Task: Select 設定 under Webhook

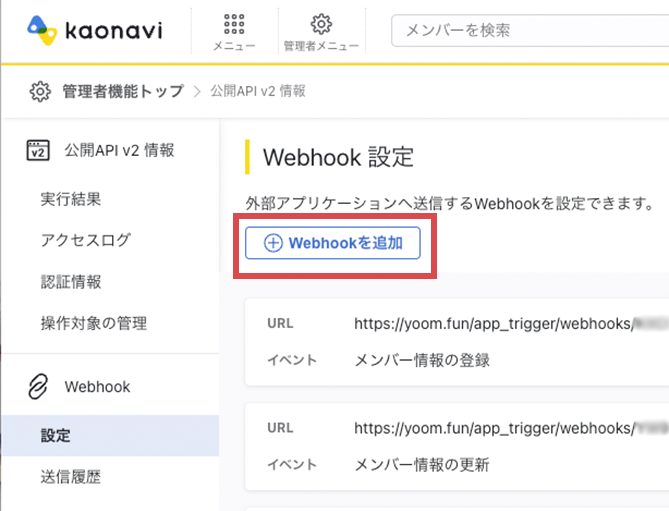Action: pos(110,436)
